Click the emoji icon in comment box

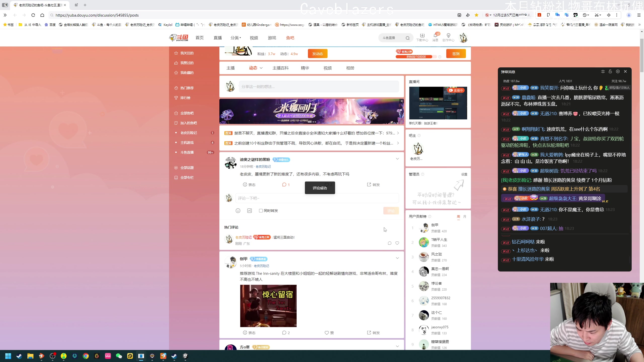(x=238, y=211)
